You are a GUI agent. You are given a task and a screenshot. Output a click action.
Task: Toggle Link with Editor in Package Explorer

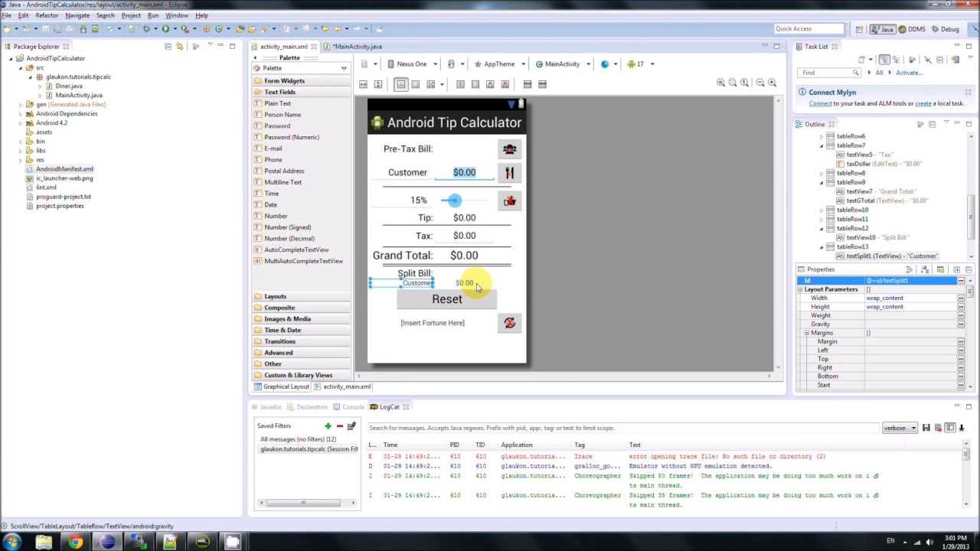180,47
